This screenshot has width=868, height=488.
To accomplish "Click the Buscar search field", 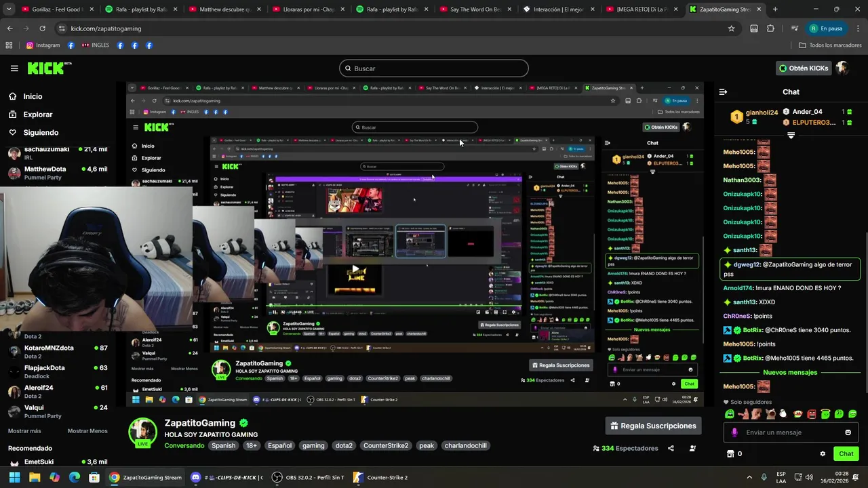I will coord(434,68).
